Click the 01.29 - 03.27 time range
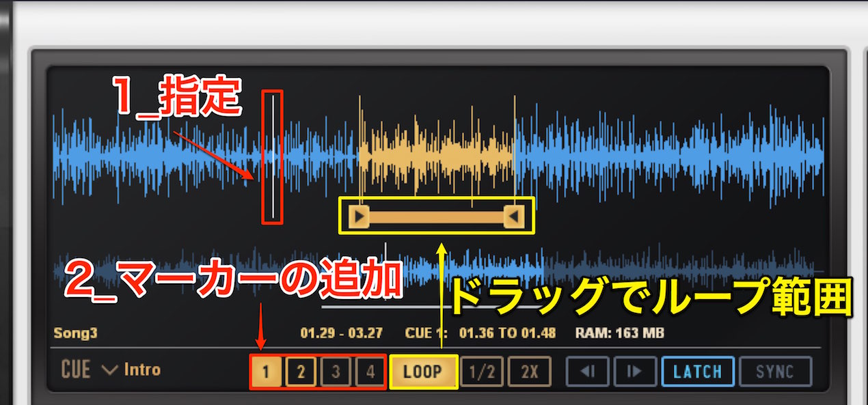The width and height of the screenshot is (868, 405). (x=342, y=334)
